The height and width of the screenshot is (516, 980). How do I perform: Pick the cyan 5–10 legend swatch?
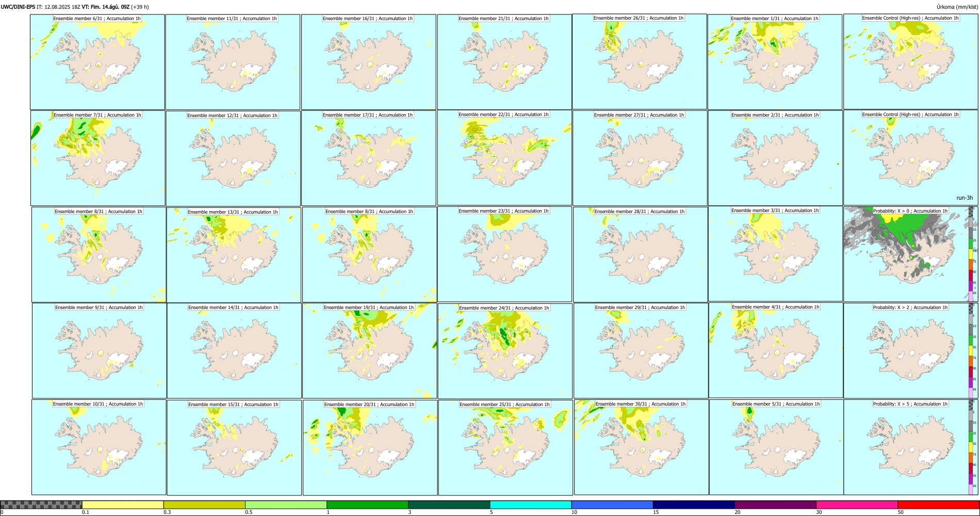531,505
